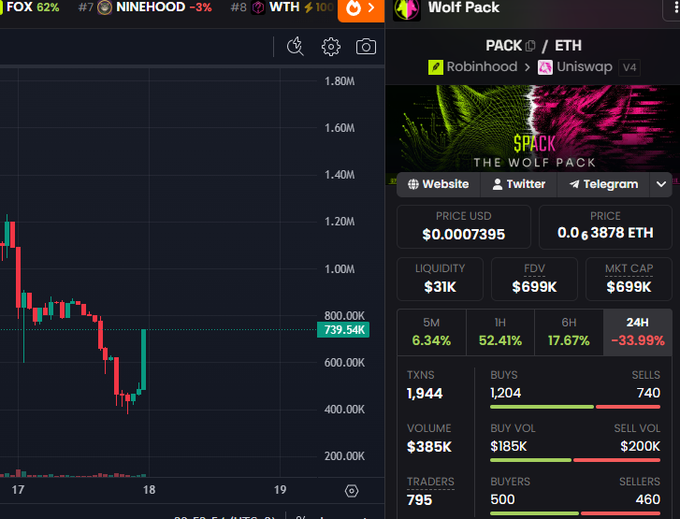
Task: Open the FOX trending token
Action: pyautogui.click(x=30, y=7)
